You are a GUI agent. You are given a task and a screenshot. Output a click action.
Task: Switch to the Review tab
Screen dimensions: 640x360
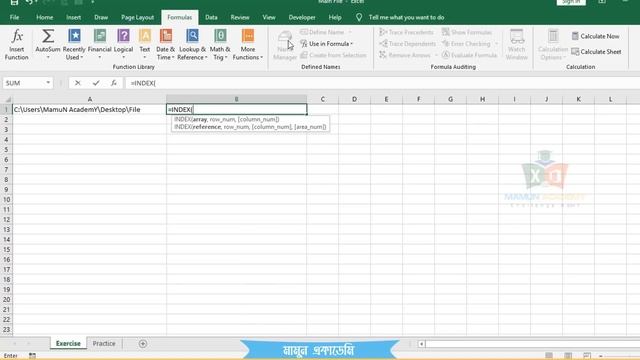(240, 17)
